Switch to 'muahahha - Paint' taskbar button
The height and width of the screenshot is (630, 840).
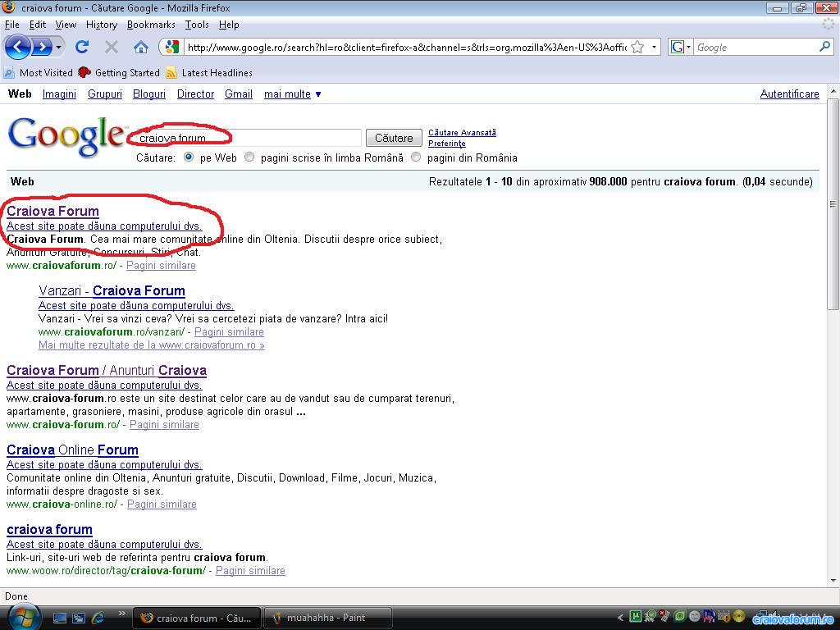[x=328, y=618]
